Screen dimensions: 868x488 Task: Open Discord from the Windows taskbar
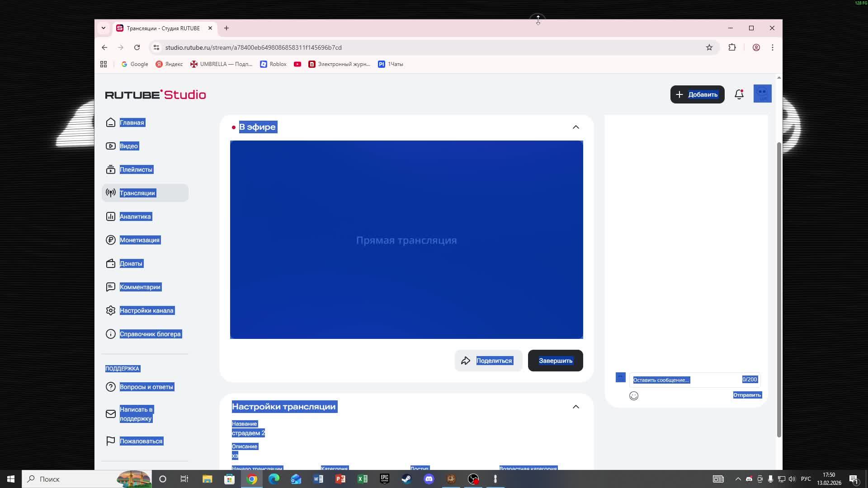(429, 479)
